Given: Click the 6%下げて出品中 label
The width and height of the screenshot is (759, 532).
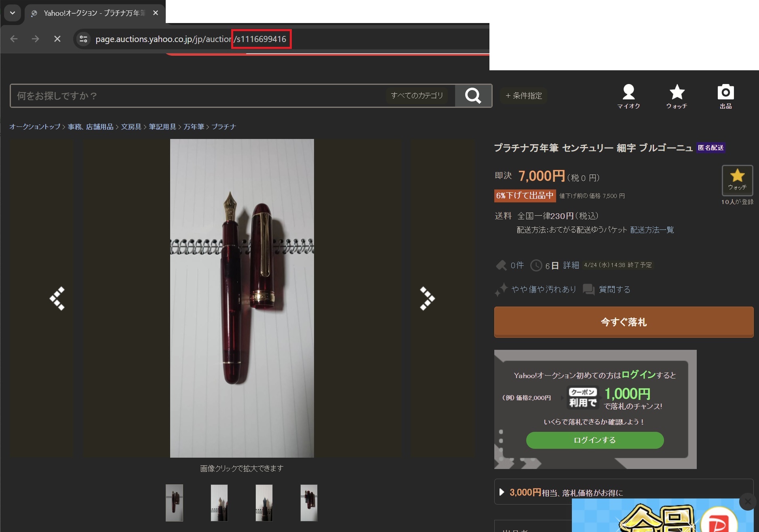Looking at the screenshot, I should tap(525, 196).
